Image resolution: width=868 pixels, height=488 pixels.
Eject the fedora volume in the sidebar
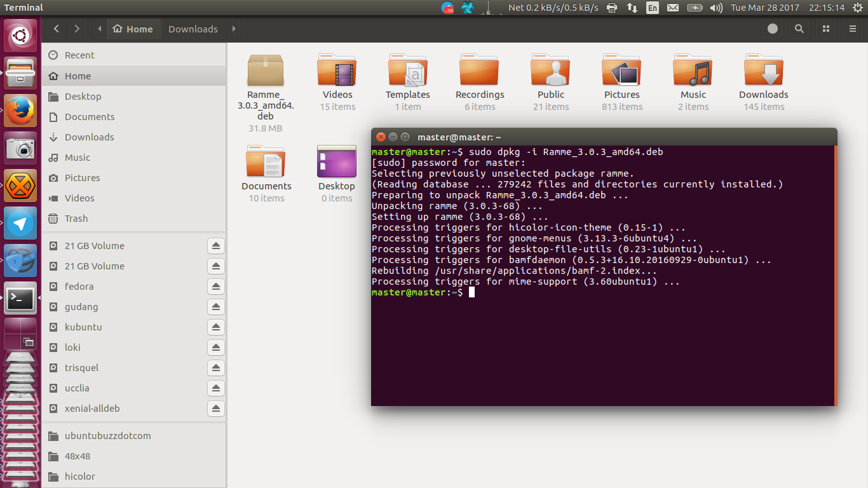pos(215,286)
